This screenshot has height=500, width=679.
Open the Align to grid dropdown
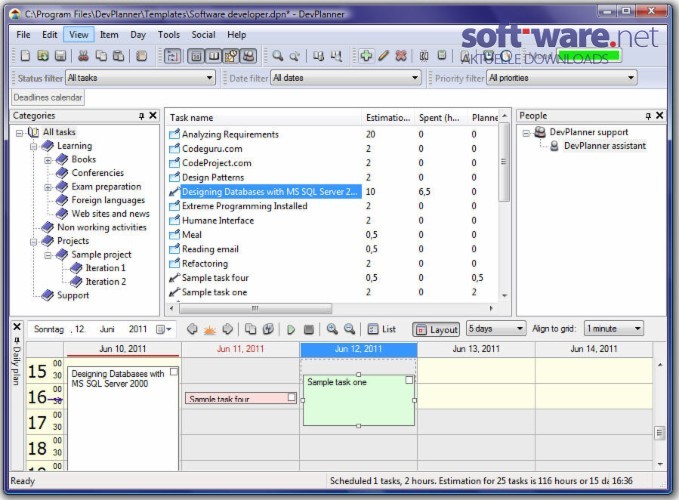coord(614,329)
